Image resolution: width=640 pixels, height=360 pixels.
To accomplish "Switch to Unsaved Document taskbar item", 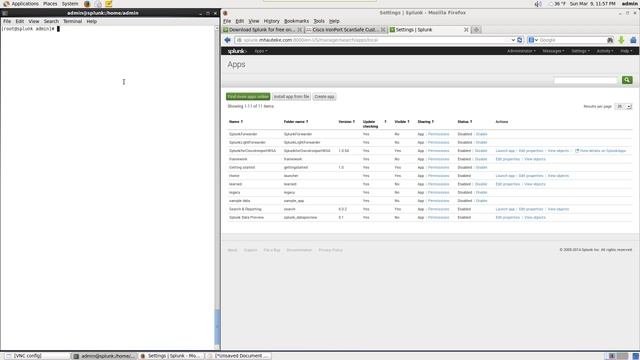I will click(x=238, y=356).
